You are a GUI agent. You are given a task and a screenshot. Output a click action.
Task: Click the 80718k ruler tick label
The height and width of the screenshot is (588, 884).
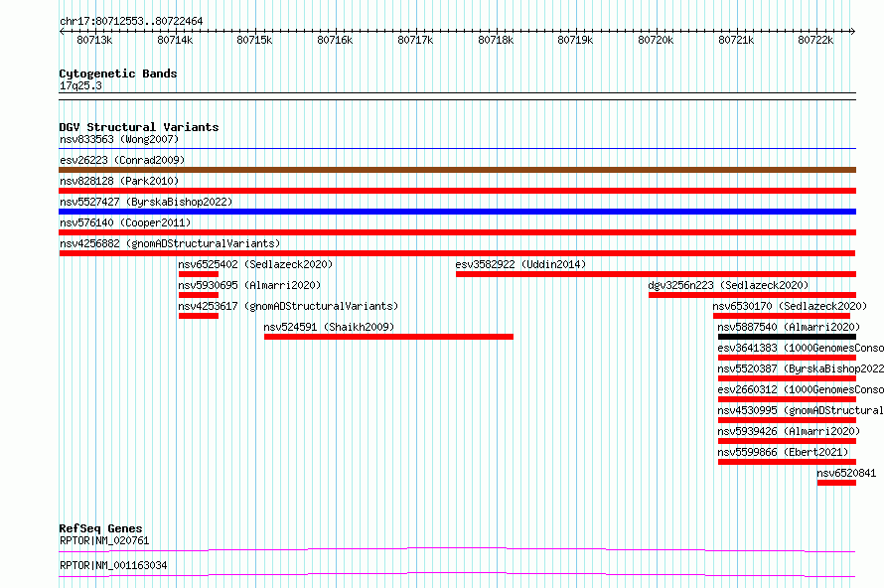click(496, 40)
